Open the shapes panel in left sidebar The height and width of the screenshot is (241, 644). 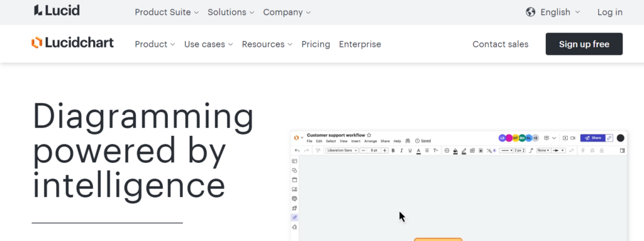[294, 171]
